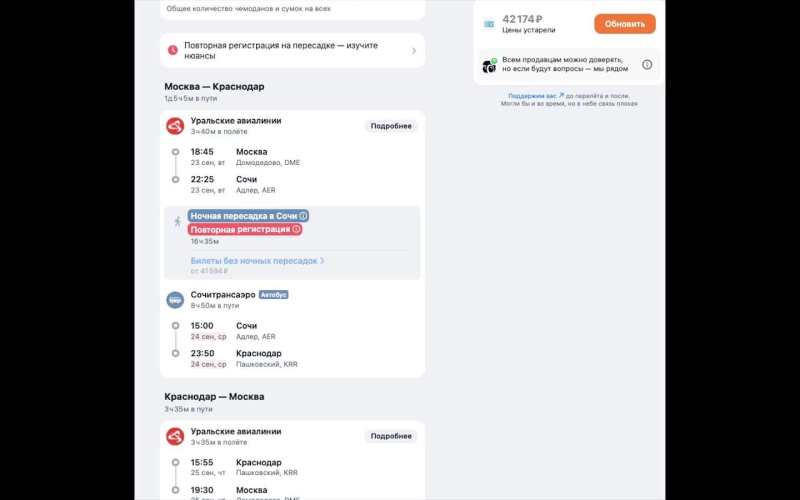The height and width of the screenshot is (500, 800).
Task: Click info icon on Повторная регистрация badge
Action: click(296, 229)
